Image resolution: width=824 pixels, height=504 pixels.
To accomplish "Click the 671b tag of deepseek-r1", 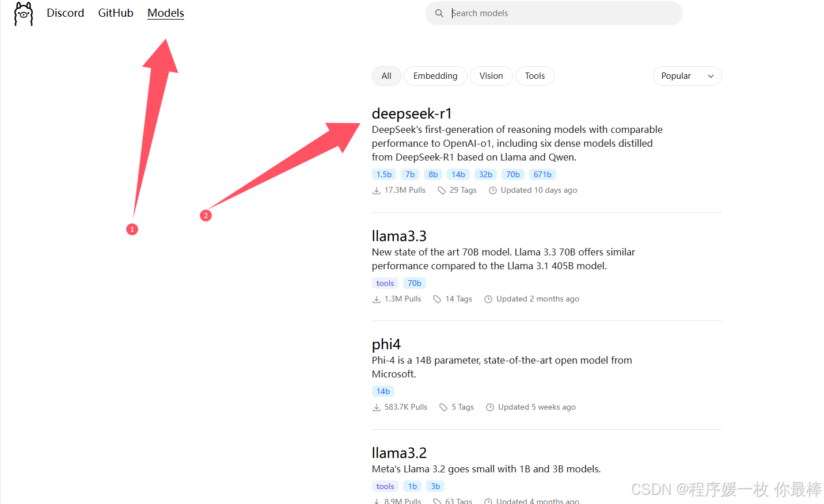I will click(542, 174).
